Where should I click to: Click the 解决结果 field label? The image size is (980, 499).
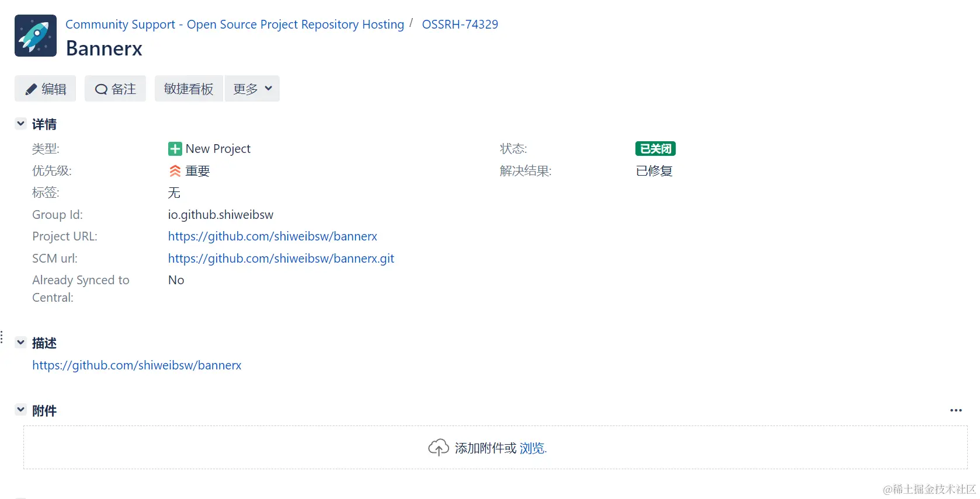click(x=526, y=171)
